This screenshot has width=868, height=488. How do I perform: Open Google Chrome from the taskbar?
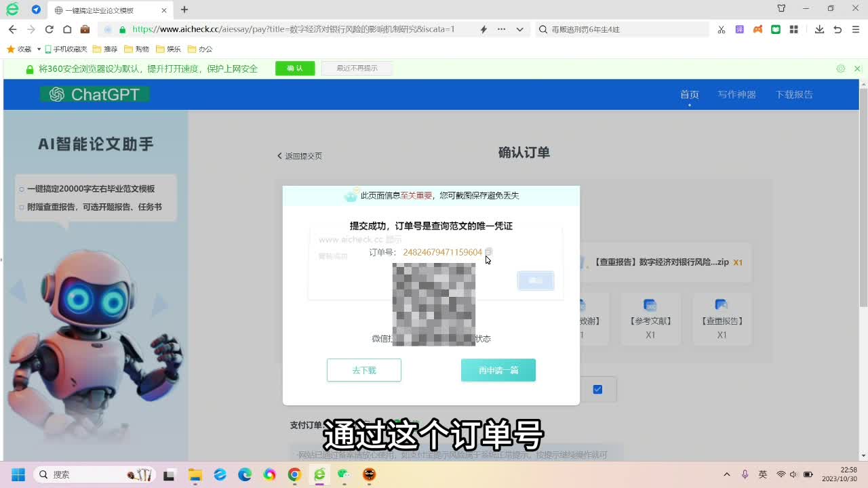pyautogui.click(x=294, y=474)
